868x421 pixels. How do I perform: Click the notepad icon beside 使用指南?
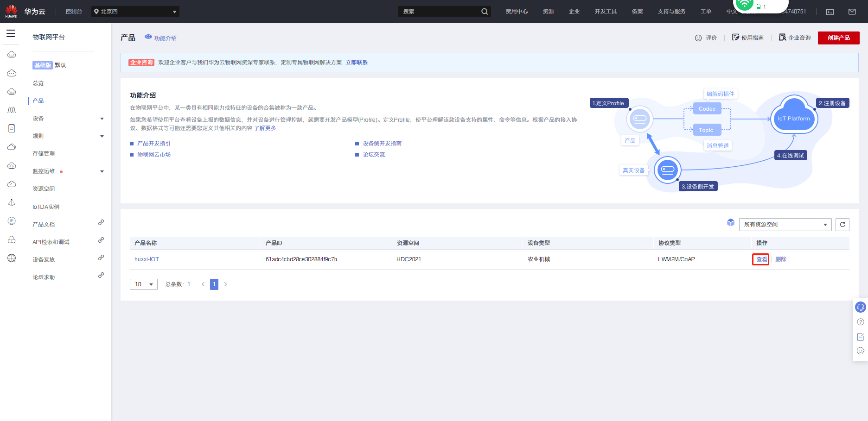coord(735,38)
